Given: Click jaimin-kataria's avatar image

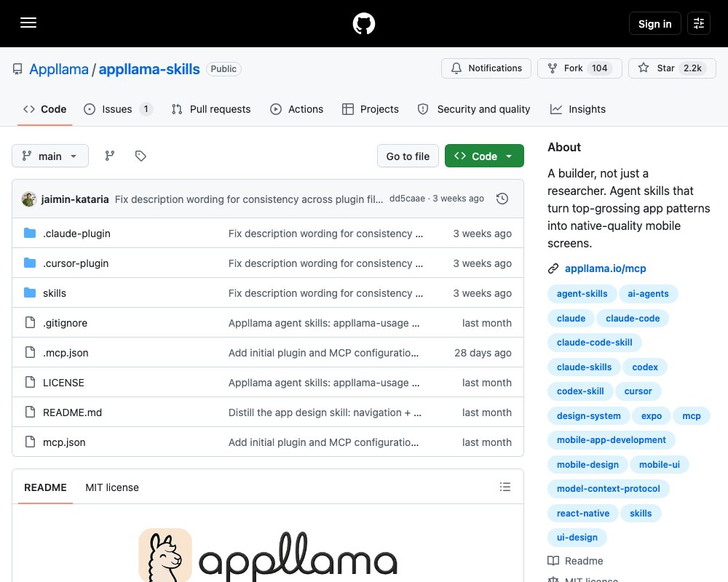Looking at the screenshot, I should point(29,199).
